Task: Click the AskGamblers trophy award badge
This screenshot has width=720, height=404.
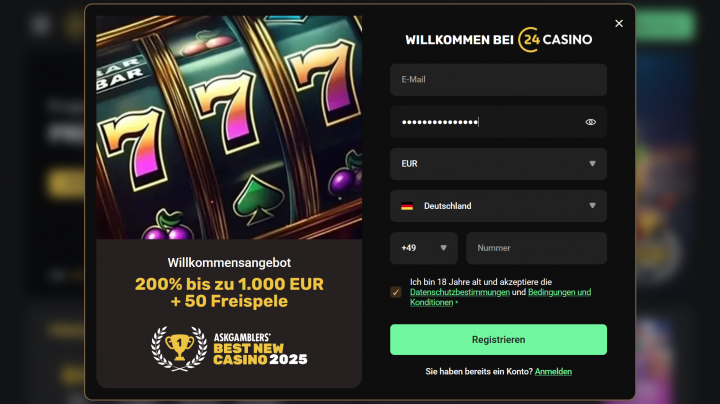Action: point(229,349)
